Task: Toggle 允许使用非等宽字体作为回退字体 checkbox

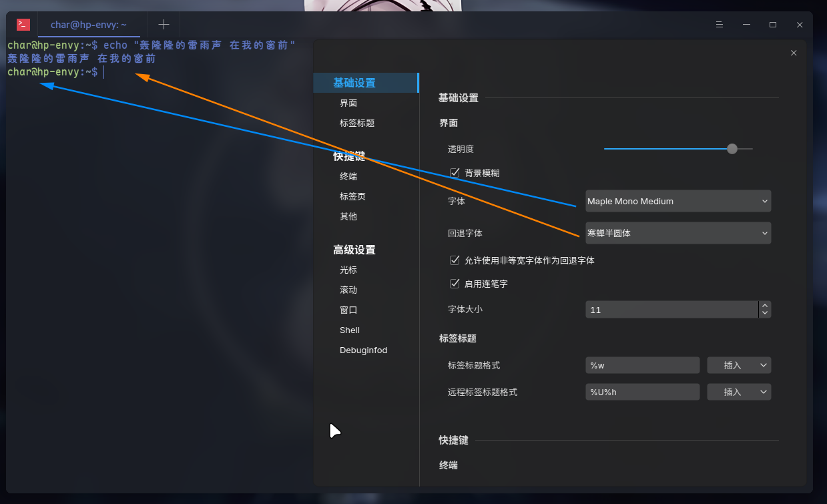Action: (x=455, y=260)
